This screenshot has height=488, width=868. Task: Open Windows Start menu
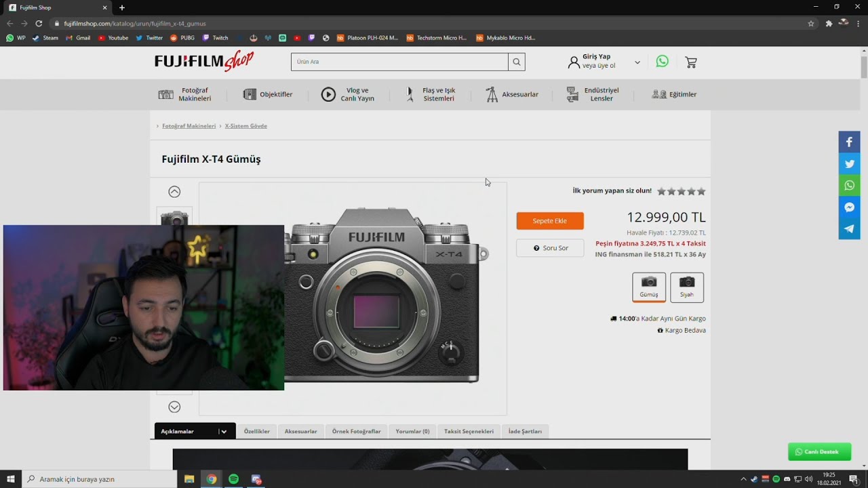(11, 479)
